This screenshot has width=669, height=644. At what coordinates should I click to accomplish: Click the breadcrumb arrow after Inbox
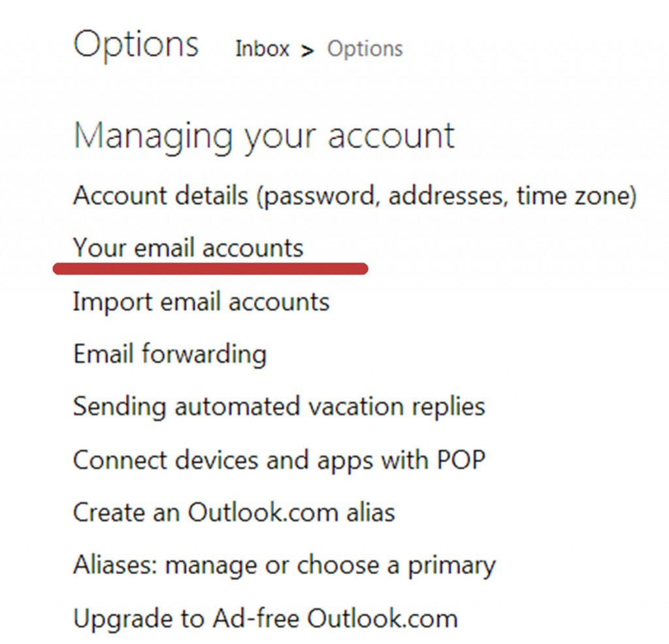pyautogui.click(x=308, y=50)
